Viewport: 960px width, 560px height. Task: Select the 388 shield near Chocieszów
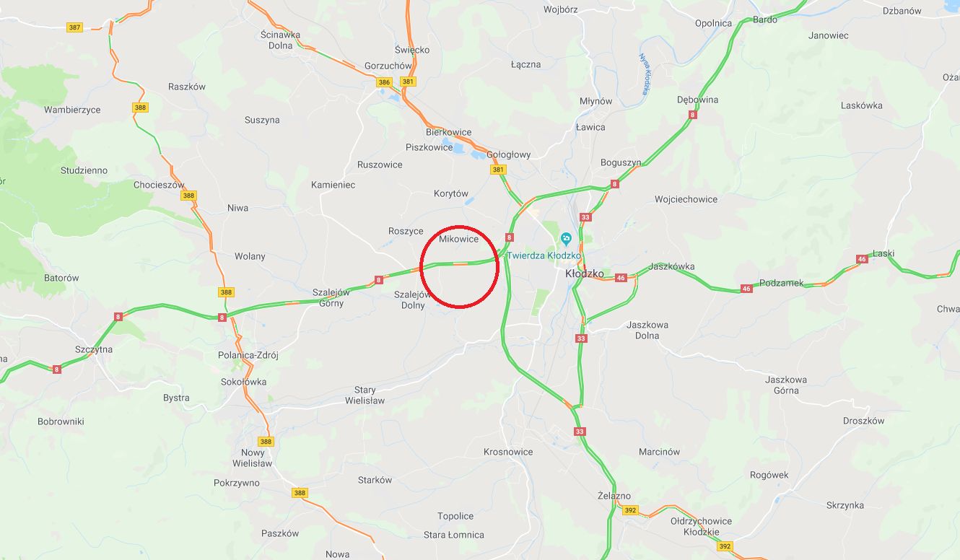(188, 196)
